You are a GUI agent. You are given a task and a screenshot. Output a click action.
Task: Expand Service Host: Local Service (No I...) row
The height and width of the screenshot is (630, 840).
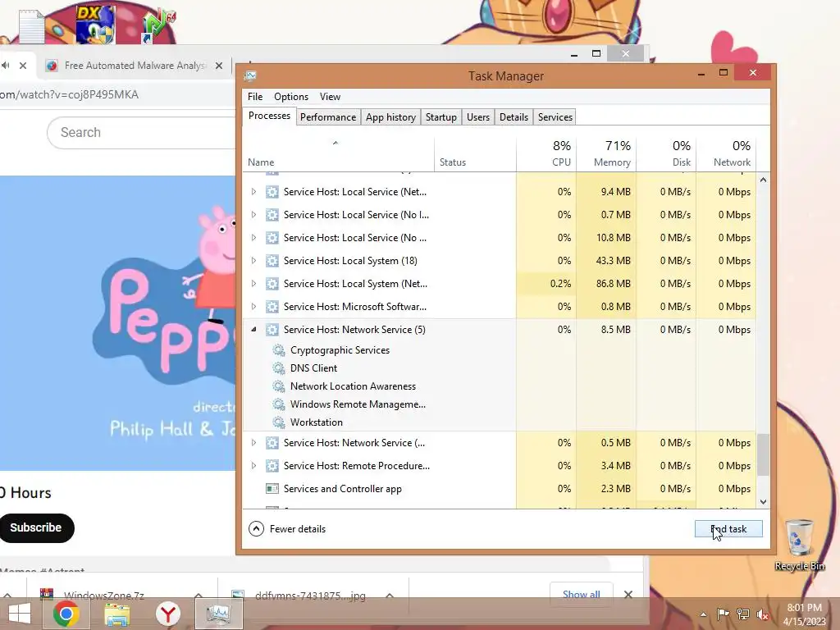tap(254, 215)
